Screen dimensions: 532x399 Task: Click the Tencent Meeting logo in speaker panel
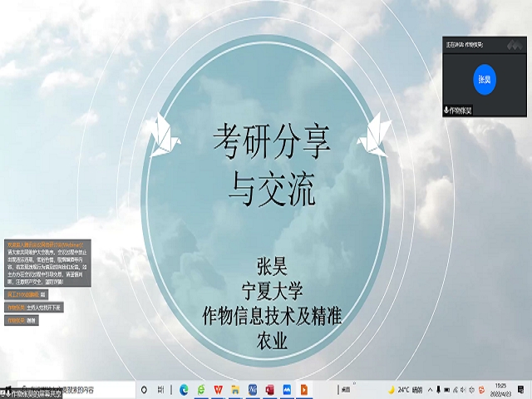click(x=515, y=45)
